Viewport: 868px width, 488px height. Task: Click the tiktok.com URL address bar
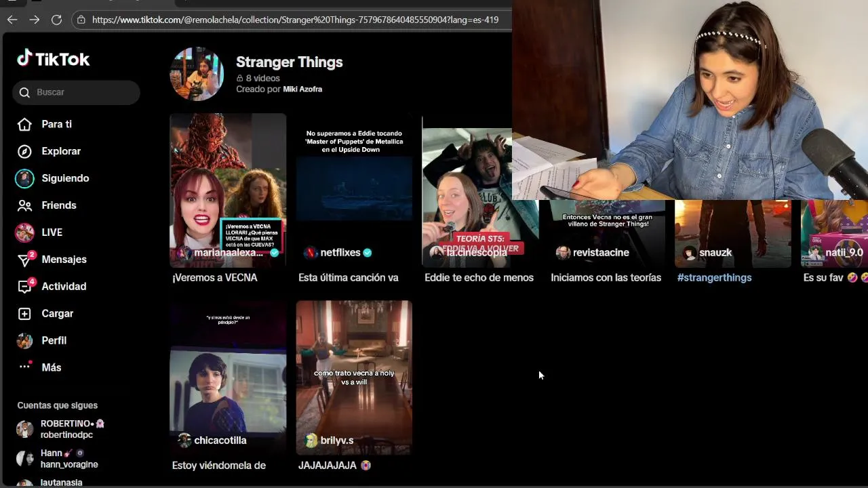(295, 20)
